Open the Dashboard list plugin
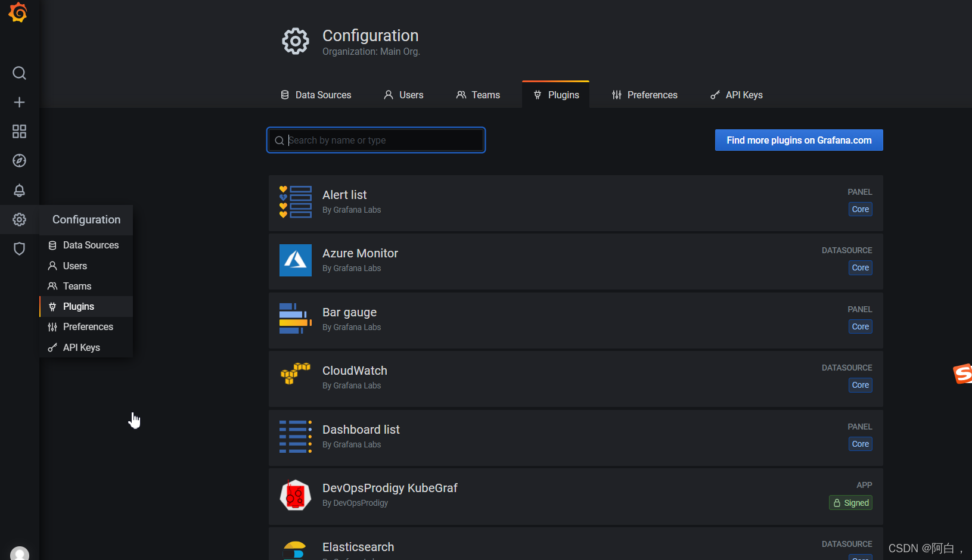 coord(576,437)
